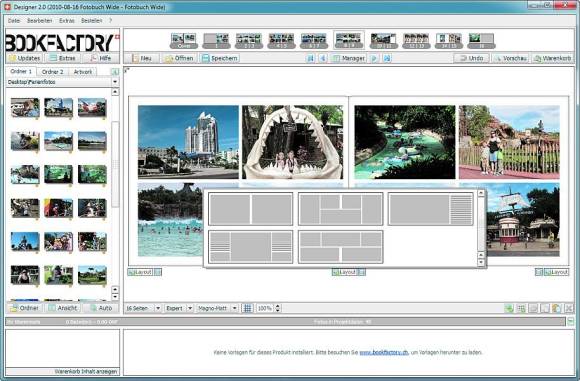This screenshot has width=580, height=381.
Task: Save project with Speichern button
Action: (220, 58)
